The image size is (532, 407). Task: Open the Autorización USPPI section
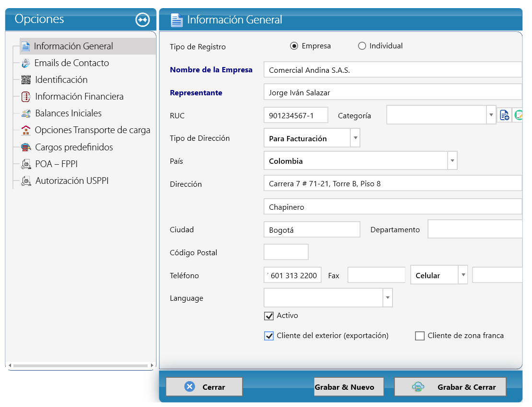[x=72, y=181]
